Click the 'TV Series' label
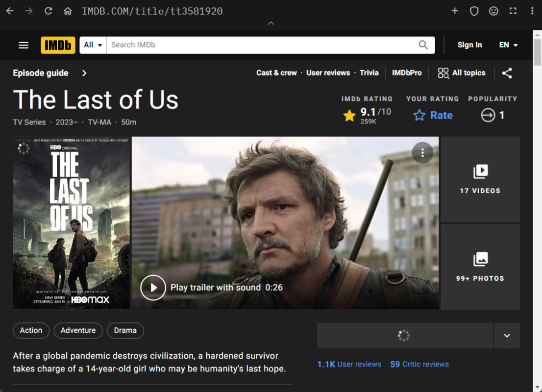This screenshot has height=392, width=542. tap(29, 122)
